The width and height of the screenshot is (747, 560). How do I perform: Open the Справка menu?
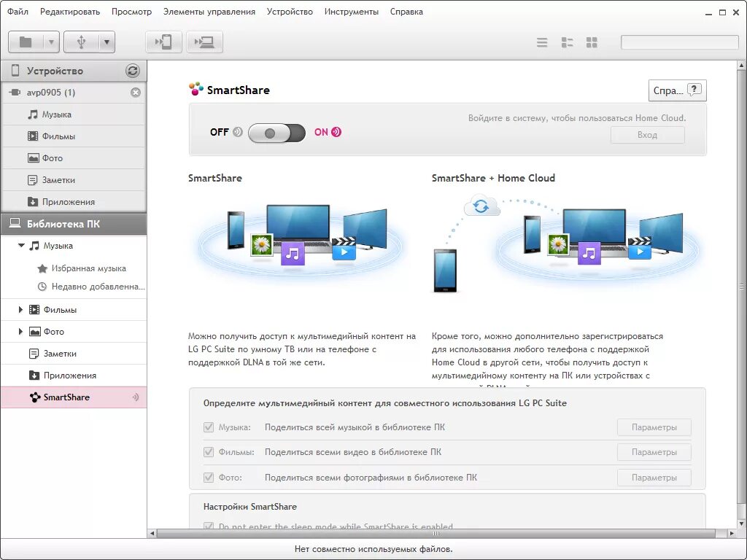click(406, 12)
